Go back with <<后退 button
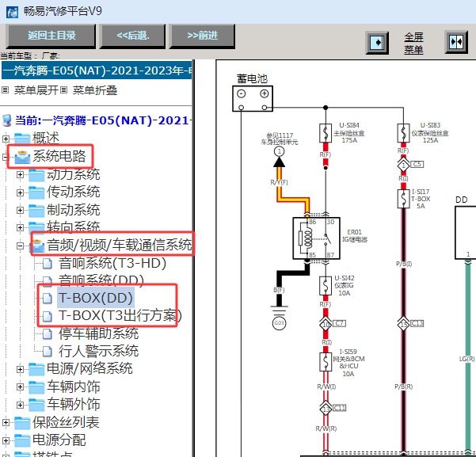 click(132, 36)
